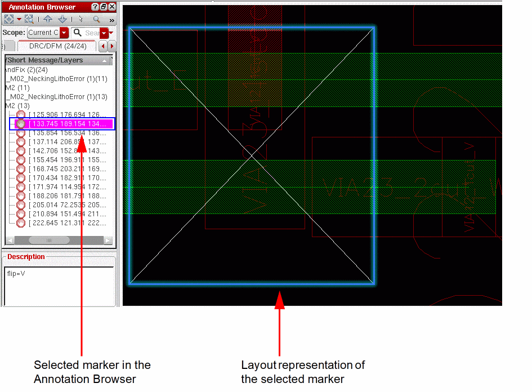
Task: Click stop-hand icon of marker 188.206
Action: click(21, 196)
